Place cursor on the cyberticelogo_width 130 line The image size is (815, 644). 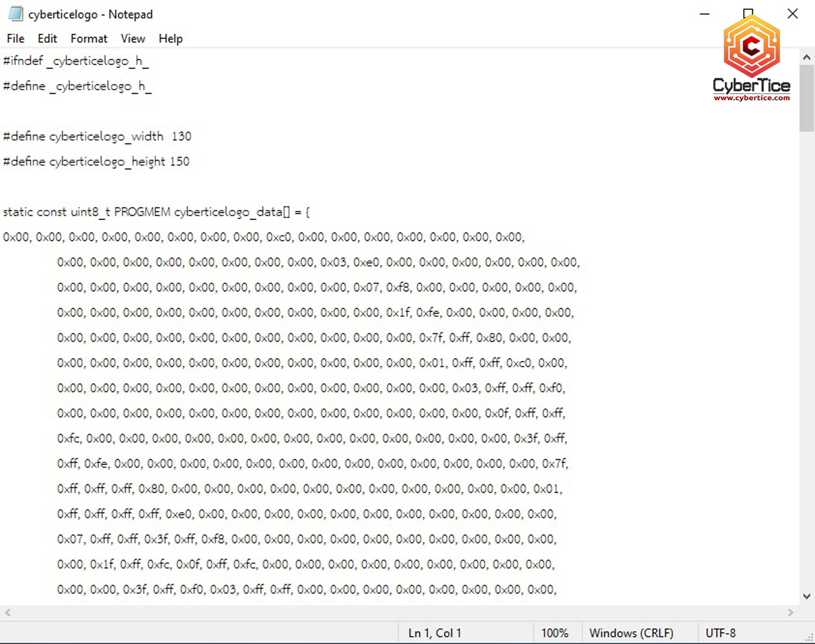(97, 136)
